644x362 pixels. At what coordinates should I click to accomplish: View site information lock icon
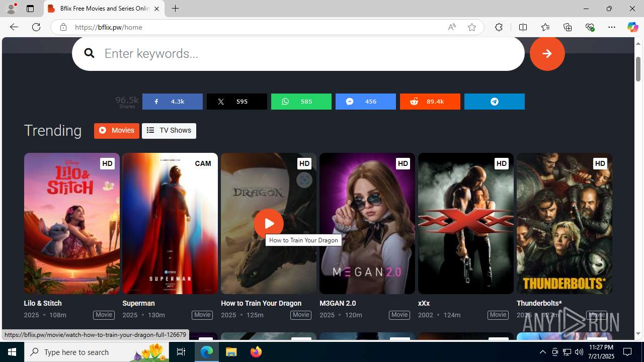click(63, 27)
